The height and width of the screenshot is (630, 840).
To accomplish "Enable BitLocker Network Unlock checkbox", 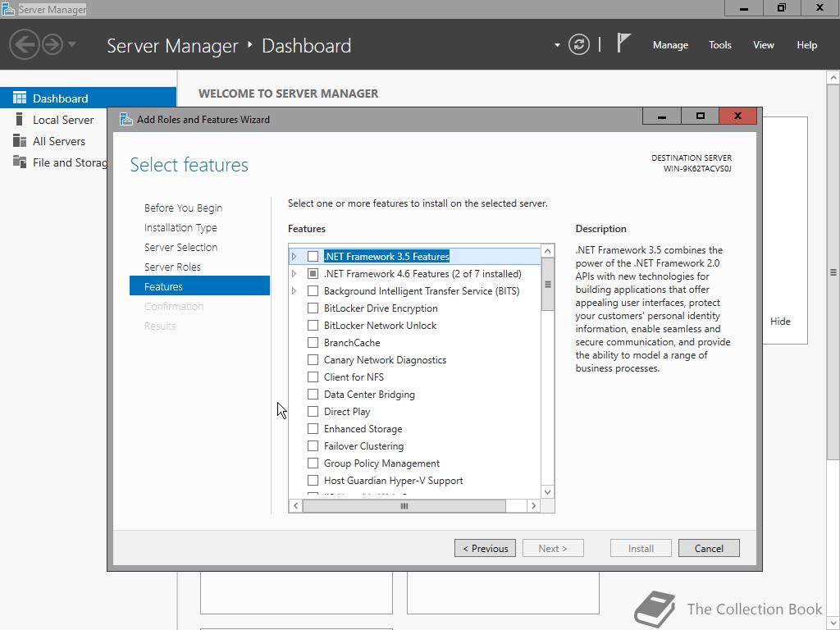I will (313, 325).
